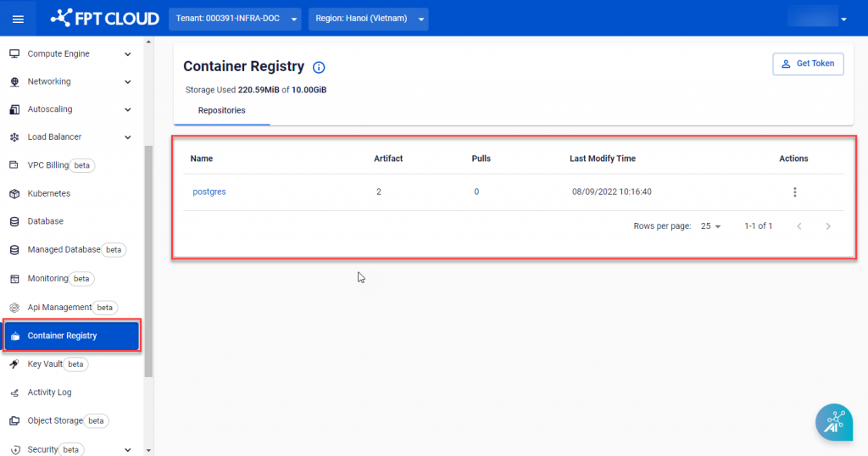Change the rows per page dropdown

[x=710, y=226]
